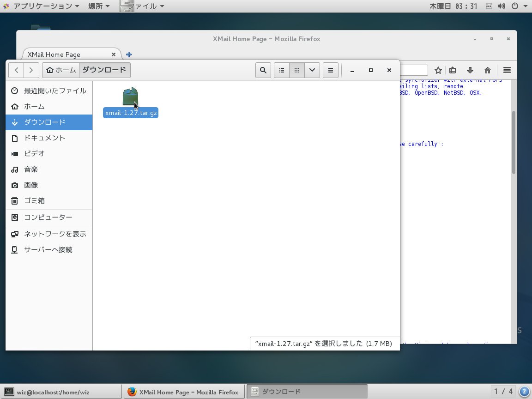Open the Firefox downloads panel

point(470,70)
